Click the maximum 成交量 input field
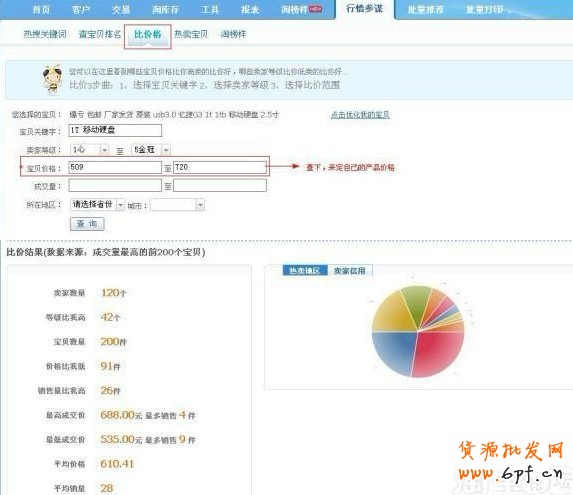This screenshot has height=495, width=573. (x=220, y=186)
